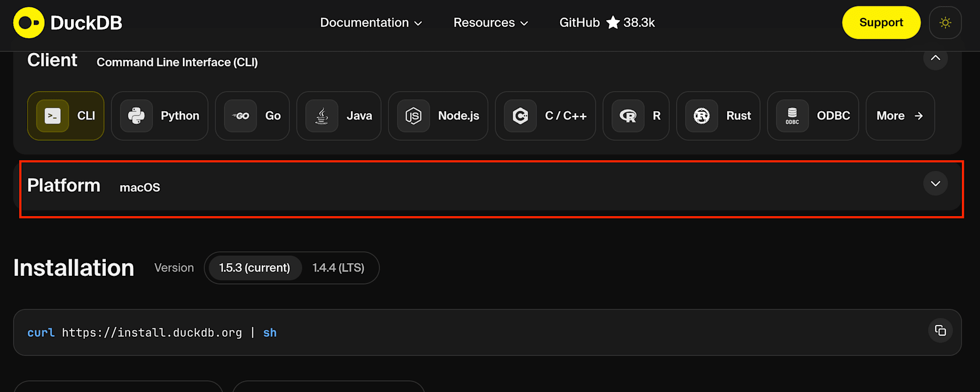Click the curl install command text
The height and width of the screenshot is (392, 980).
pyautogui.click(x=152, y=333)
